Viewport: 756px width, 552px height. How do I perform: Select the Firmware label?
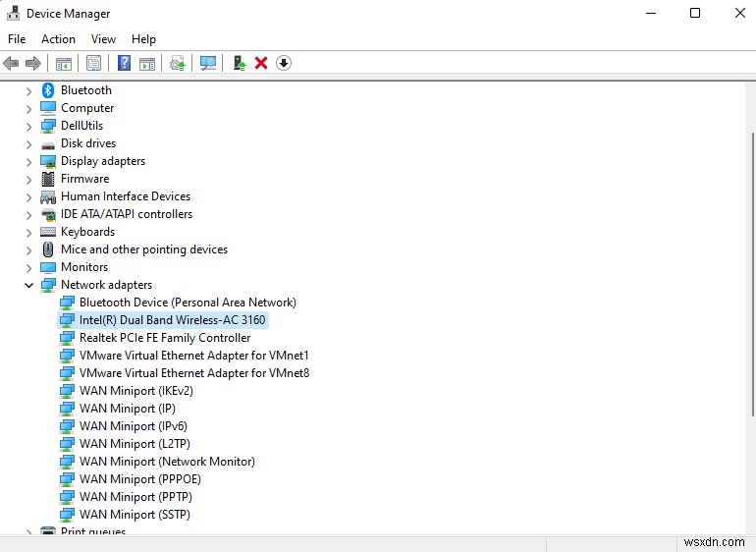click(84, 179)
